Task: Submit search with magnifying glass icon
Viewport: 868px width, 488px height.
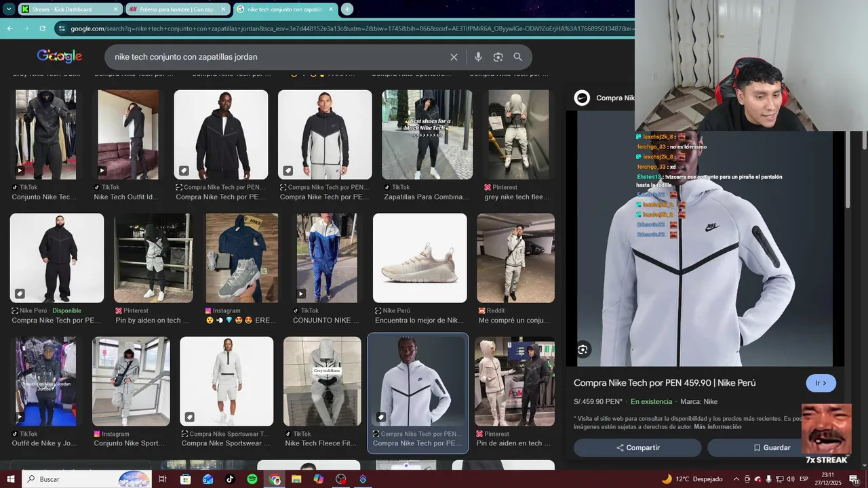Action: tap(518, 57)
